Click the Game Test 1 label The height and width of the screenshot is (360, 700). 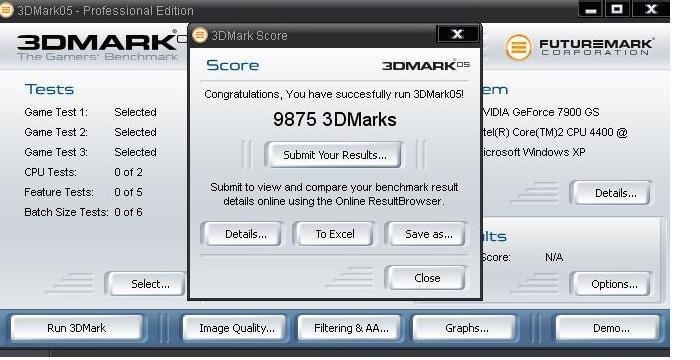pos(56,112)
